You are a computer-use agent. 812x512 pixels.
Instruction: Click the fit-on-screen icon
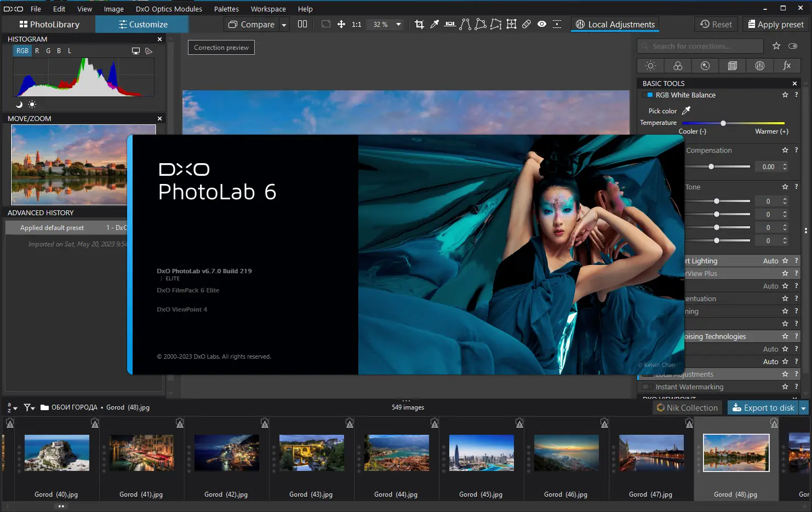326,24
